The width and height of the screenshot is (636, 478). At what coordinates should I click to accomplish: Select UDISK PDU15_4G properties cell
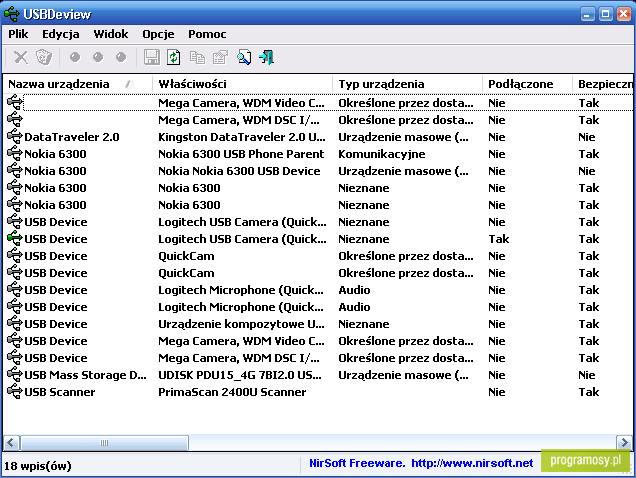240,375
